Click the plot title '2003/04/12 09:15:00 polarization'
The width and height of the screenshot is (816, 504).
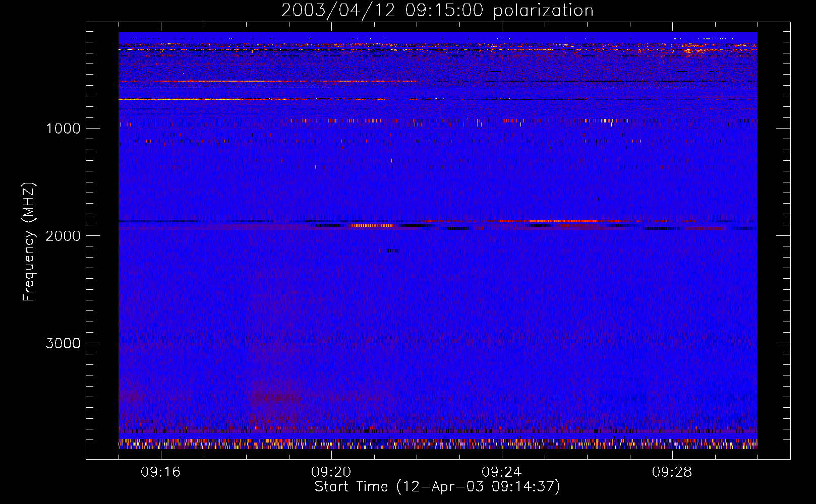pos(437,11)
